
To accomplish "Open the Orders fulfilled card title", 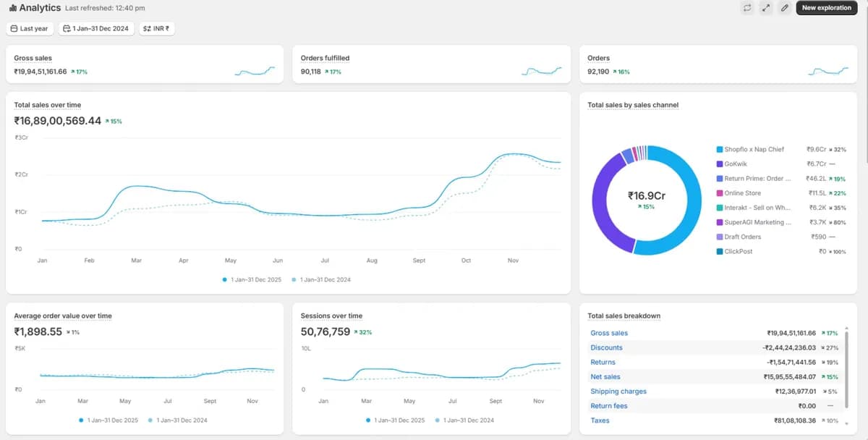I will 325,58.
